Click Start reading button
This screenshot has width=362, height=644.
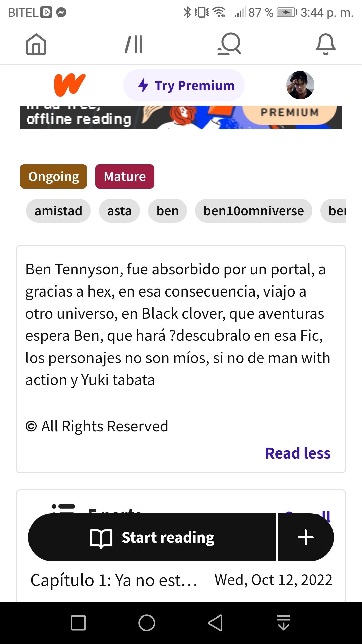152,537
